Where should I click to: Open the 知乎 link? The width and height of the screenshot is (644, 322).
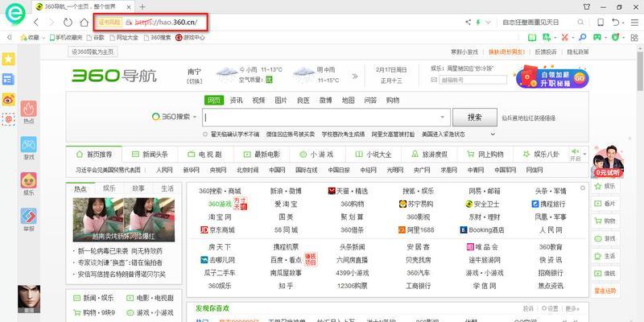[286, 286]
